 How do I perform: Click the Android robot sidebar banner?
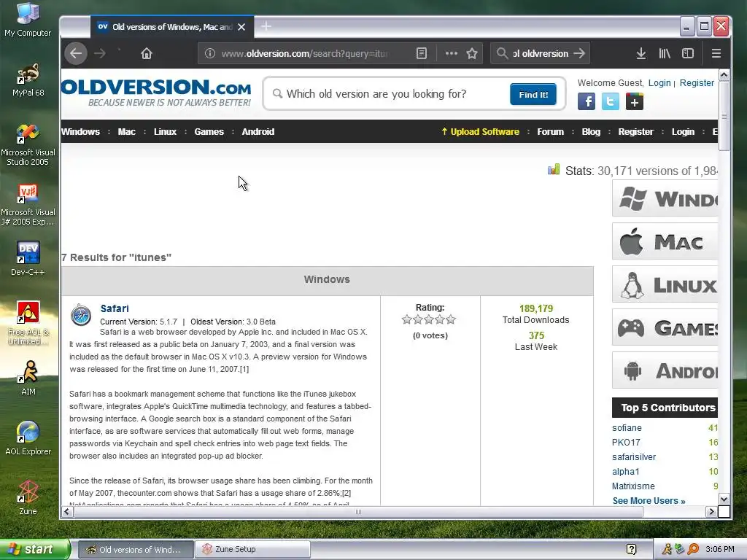665,370
